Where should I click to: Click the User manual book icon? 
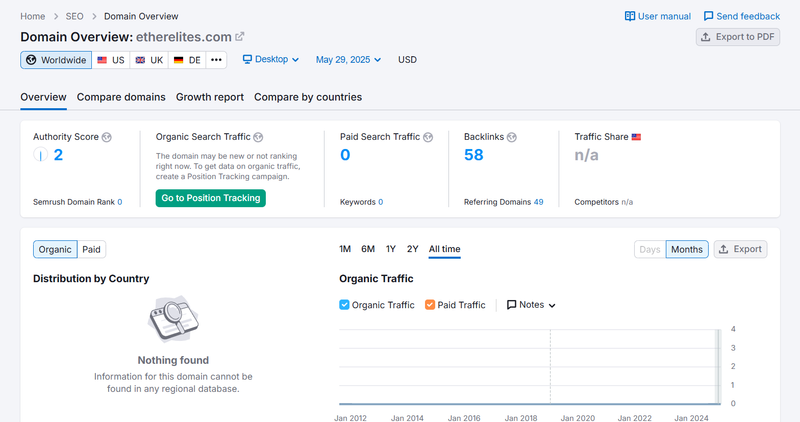click(x=630, y=16)
